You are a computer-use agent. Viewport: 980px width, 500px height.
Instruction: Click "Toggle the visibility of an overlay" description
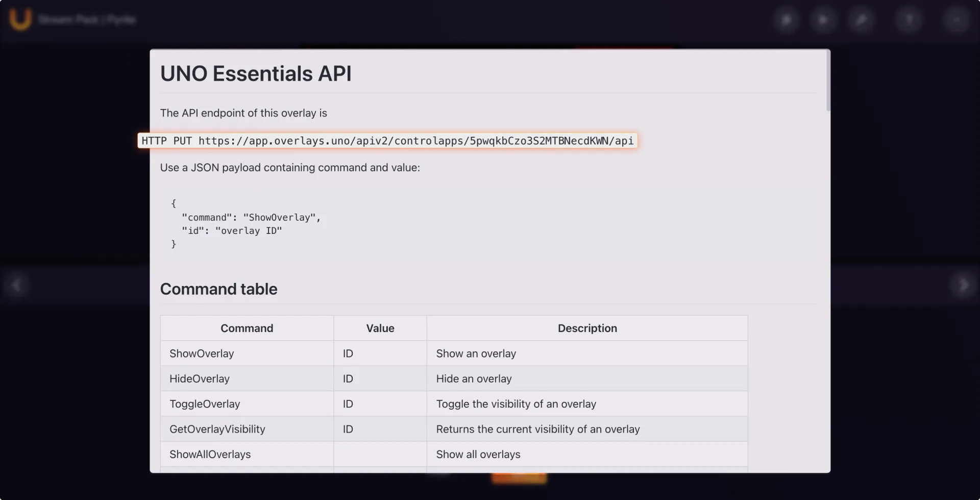coord(516,403)
